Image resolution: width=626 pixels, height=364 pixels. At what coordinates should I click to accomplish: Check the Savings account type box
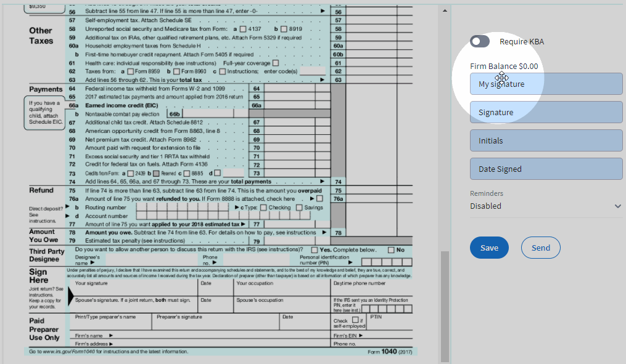298,206
